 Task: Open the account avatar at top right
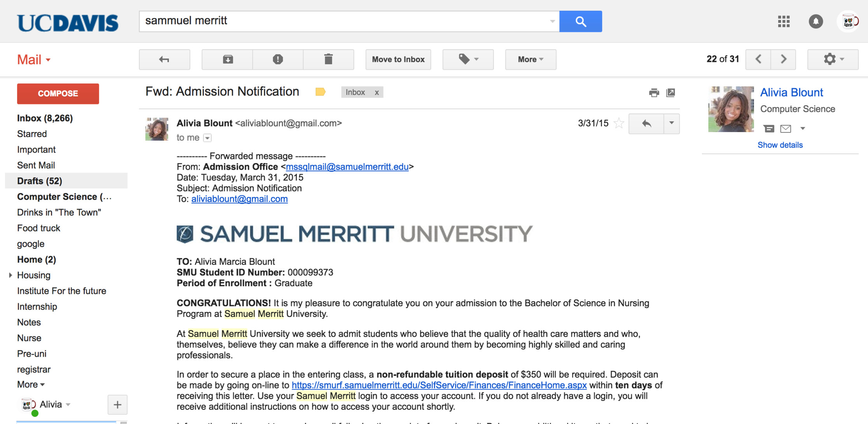848,21
